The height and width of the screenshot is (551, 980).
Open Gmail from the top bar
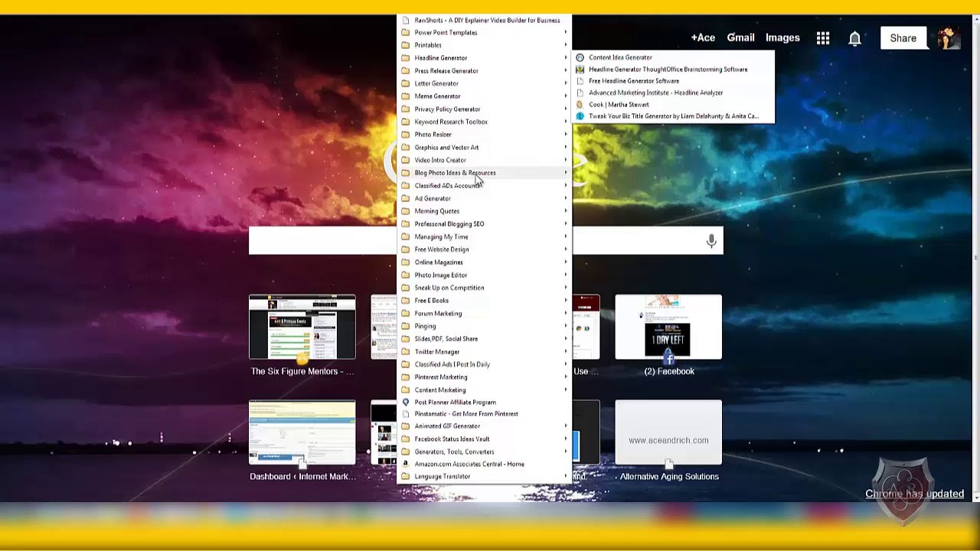point(740,37)
